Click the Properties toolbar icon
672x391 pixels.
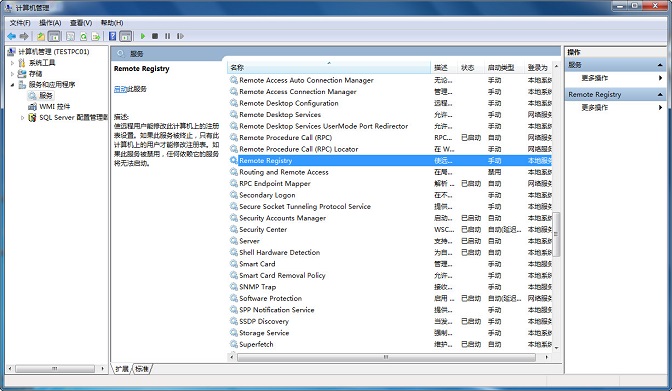(70, 36)
